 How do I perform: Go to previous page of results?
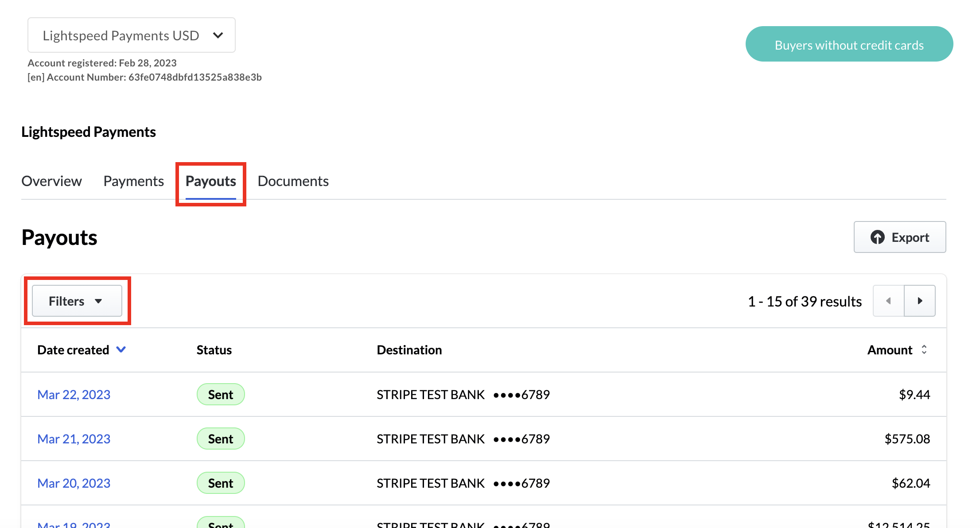pos(888,301)
